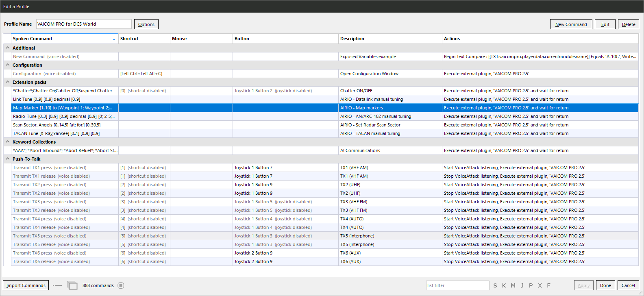The height and width of the screenshot is (296, 644).
Task: Select the Transmit TX6 release row
Action: pos(325,261)
